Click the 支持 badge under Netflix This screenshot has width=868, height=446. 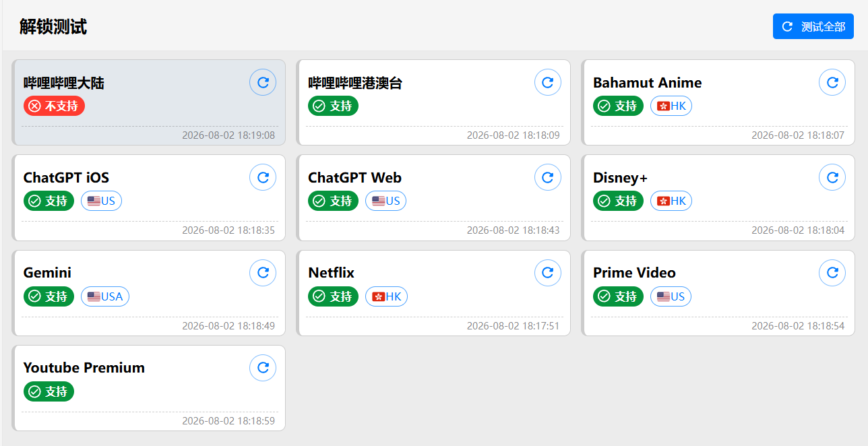(x=333, y=296)
